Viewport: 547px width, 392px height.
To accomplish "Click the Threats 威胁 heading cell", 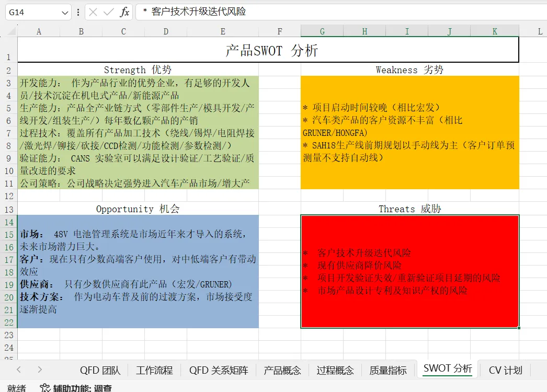I will click(409, 209).
